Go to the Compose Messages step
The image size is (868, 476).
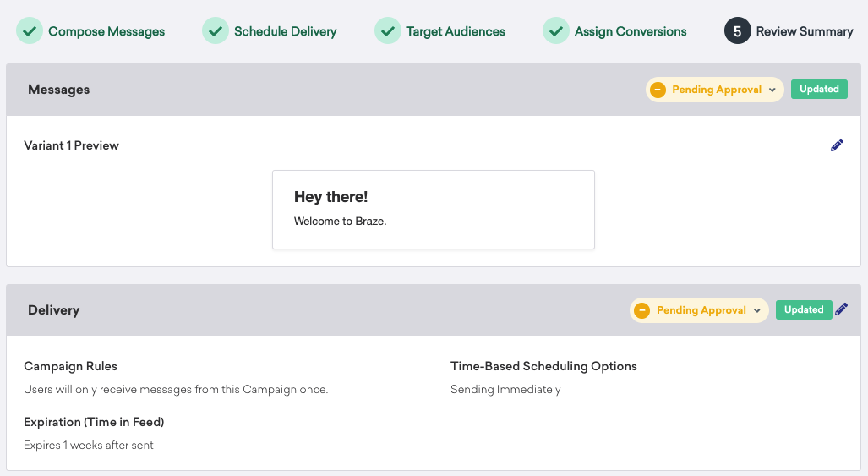point(106,31)
